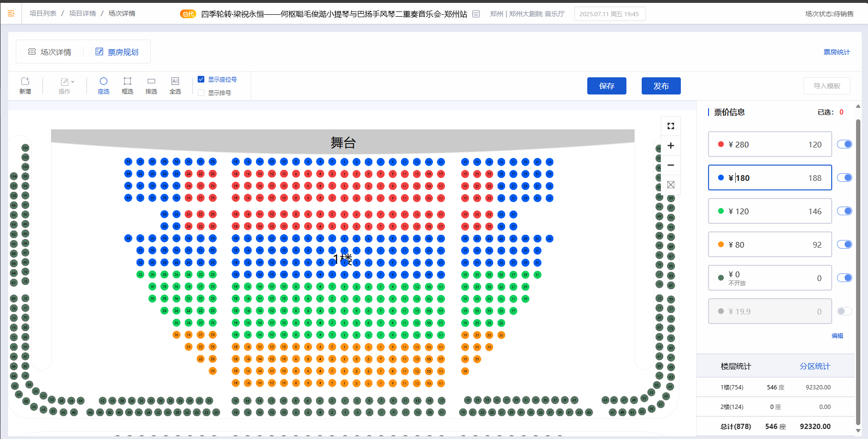Uncheck the 显示座位号 checkbox
This screenshot has height=439, width=868.
click(x=201, y=79)
